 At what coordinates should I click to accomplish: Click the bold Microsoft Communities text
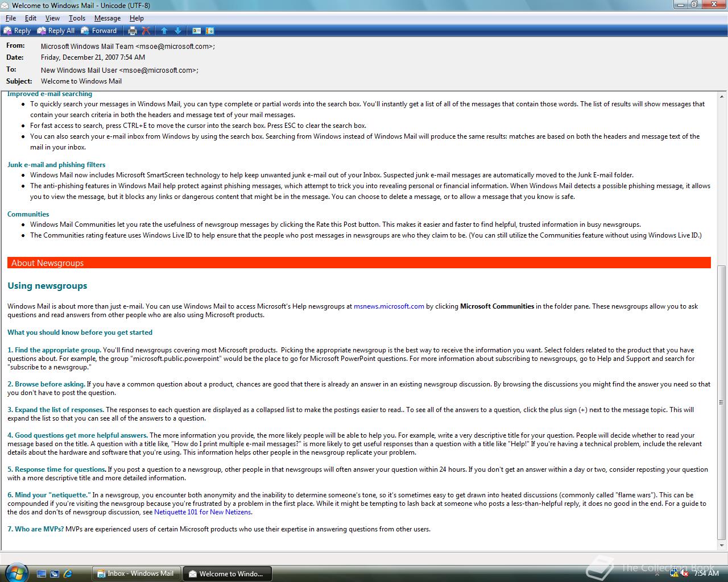coord(497,306)
